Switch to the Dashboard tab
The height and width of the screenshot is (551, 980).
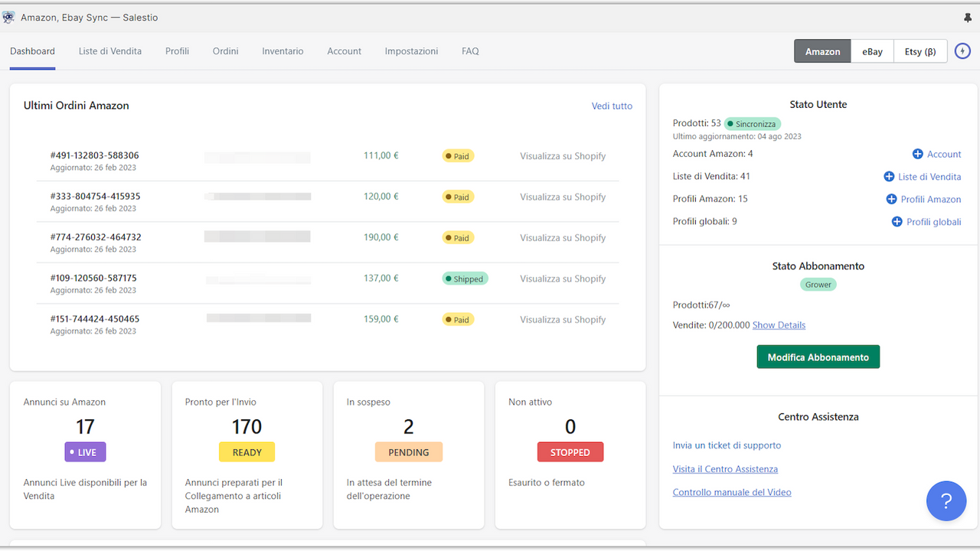(32, 51)
